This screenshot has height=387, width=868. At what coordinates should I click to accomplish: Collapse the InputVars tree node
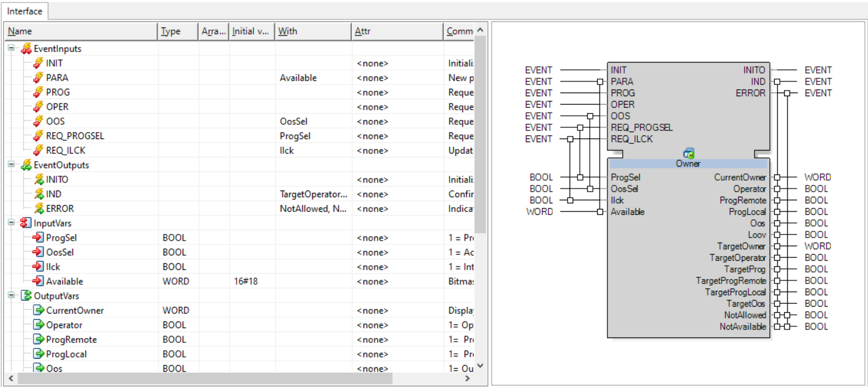(12, 223)
